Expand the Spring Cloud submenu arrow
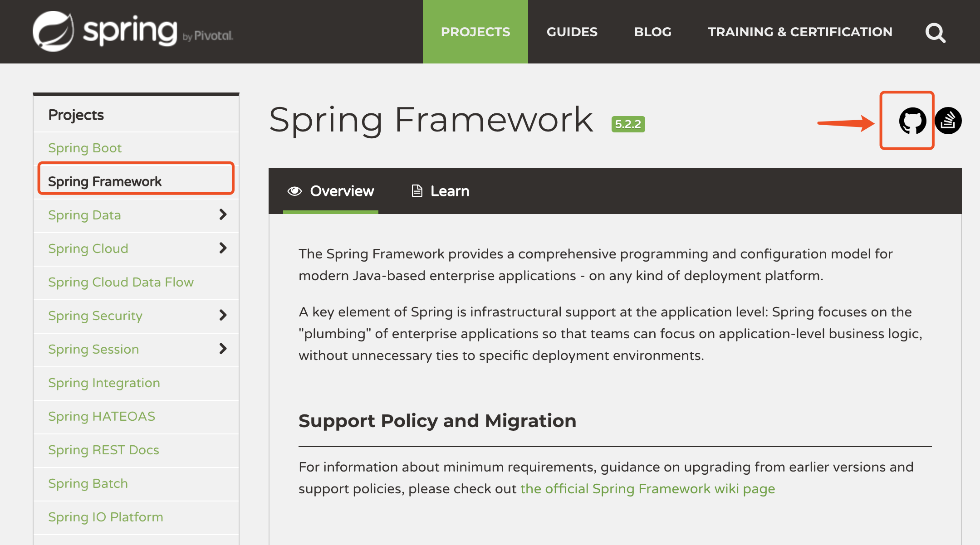 223,248
